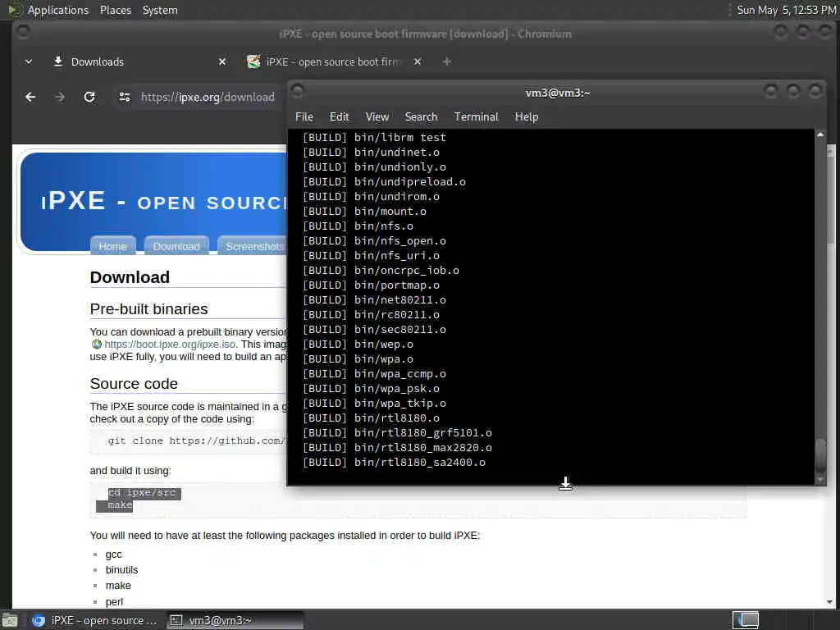Open terminal Search menu

pos(421,116)
